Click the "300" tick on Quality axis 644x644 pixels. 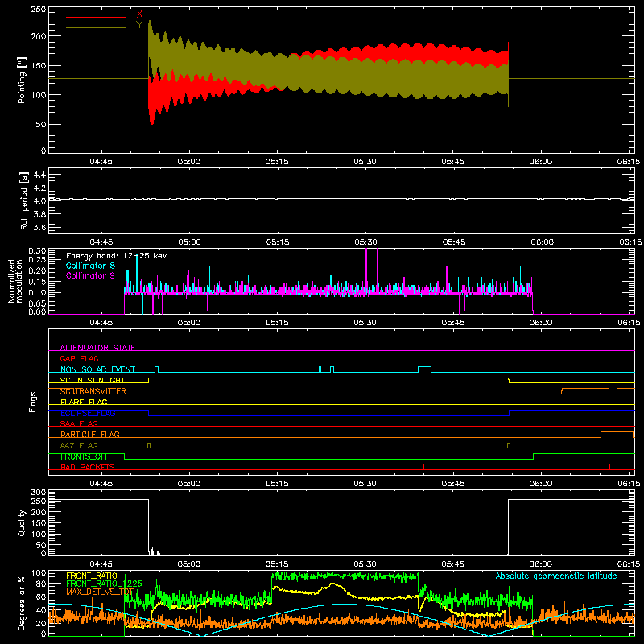point(39,493)
